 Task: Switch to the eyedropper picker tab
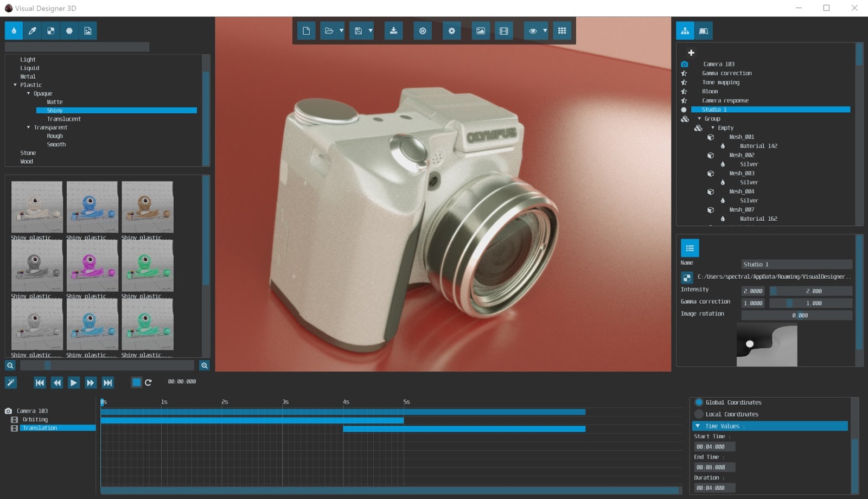point(33,31)
